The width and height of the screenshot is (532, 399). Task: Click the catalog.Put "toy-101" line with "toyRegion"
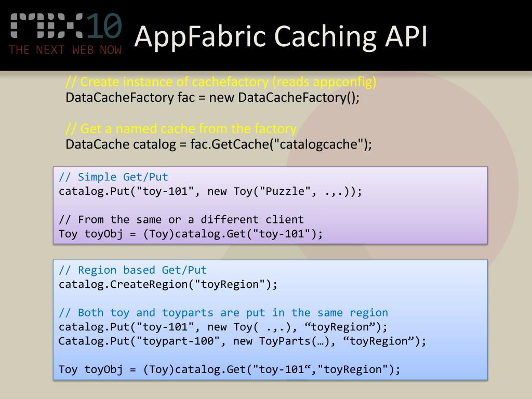223,327
